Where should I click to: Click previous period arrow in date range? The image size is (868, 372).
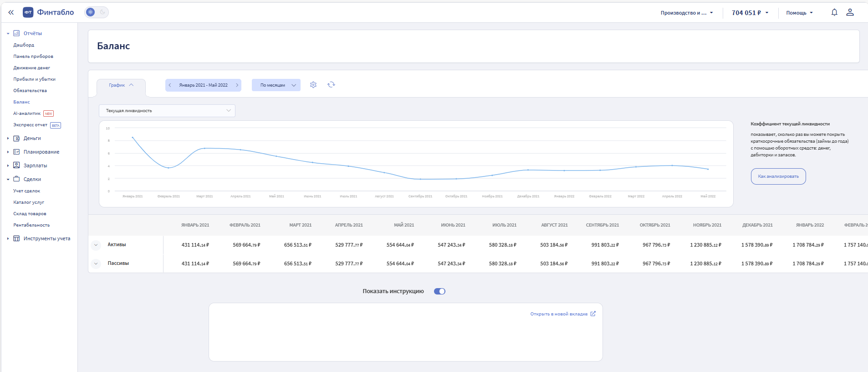click(x=170, y=85)
